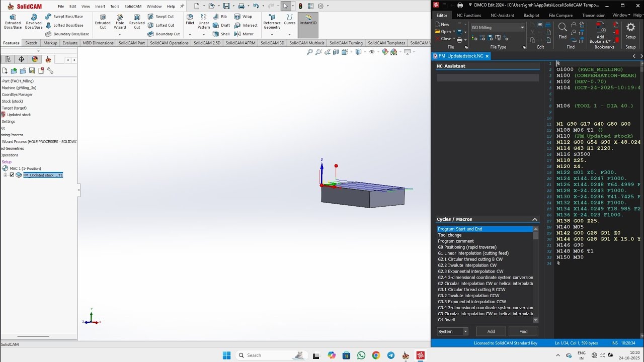The image size is (644, 362).
Task: Choose the Lofted Cut feature
Action: click(x=160, y=25)
